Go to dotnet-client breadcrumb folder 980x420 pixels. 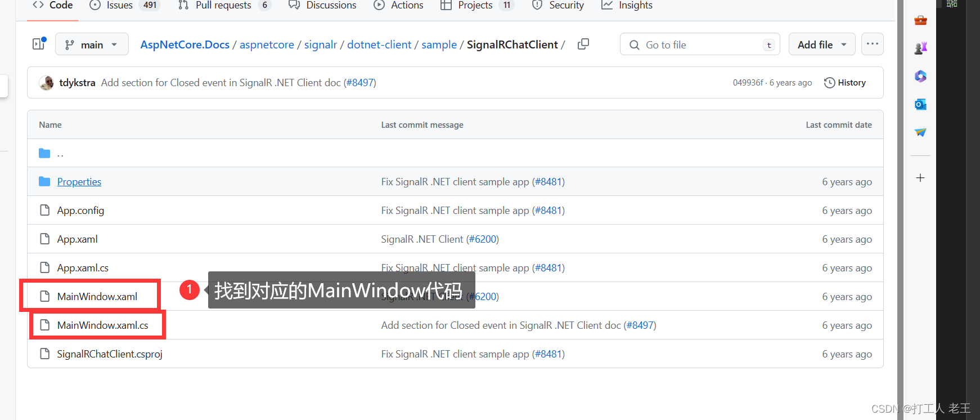[379, 44]
